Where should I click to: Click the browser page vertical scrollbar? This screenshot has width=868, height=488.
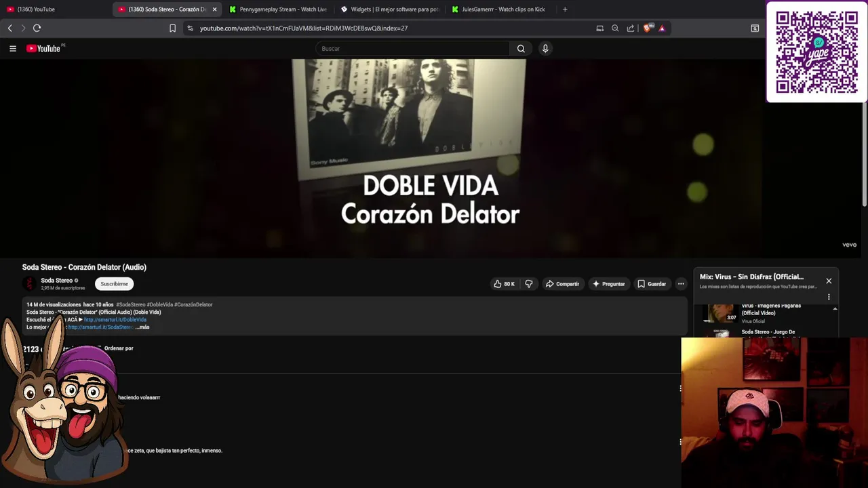pos(865,132)
